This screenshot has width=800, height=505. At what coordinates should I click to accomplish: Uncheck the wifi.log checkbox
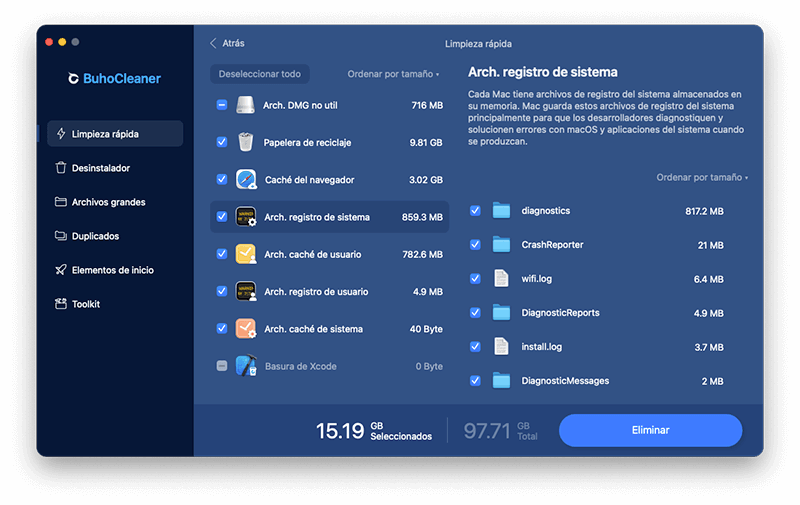tap(475, 279)
